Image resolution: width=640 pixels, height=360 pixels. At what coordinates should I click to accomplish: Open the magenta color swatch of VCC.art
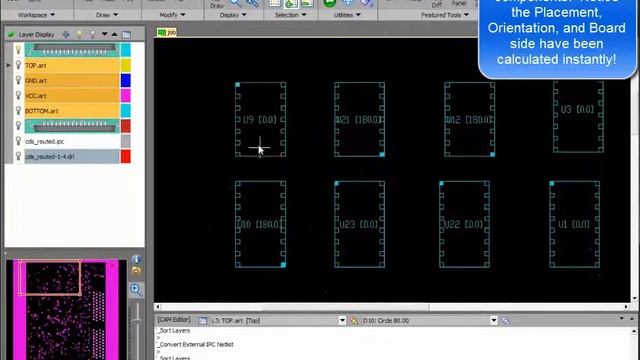pyautogui.click(x=126, y=96)
